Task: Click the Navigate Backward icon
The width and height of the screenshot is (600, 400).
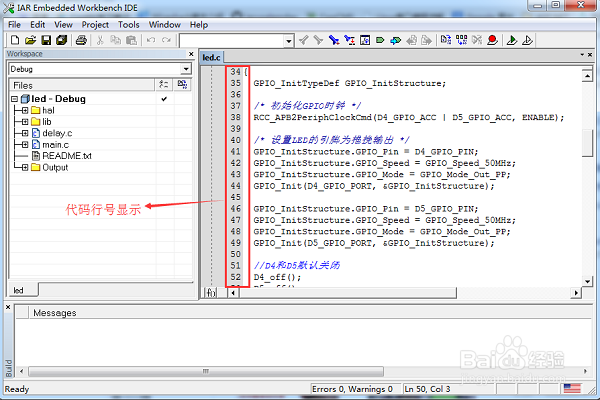Action: tap(412, 40)
